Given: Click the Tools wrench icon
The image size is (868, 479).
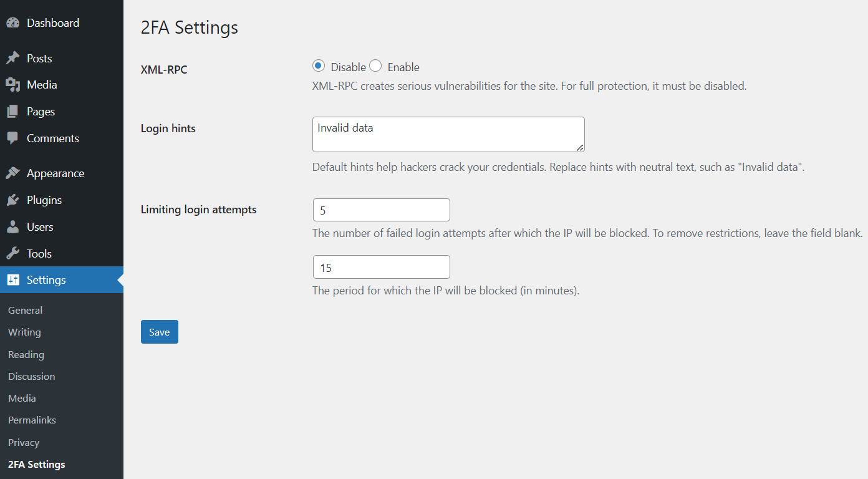Looking at the screenshot, I should [13, 254].
